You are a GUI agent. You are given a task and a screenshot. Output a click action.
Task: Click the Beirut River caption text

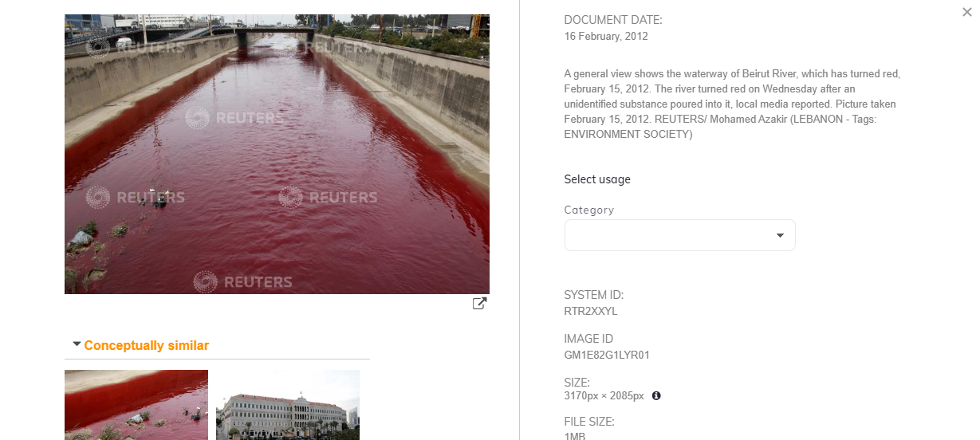731,104
